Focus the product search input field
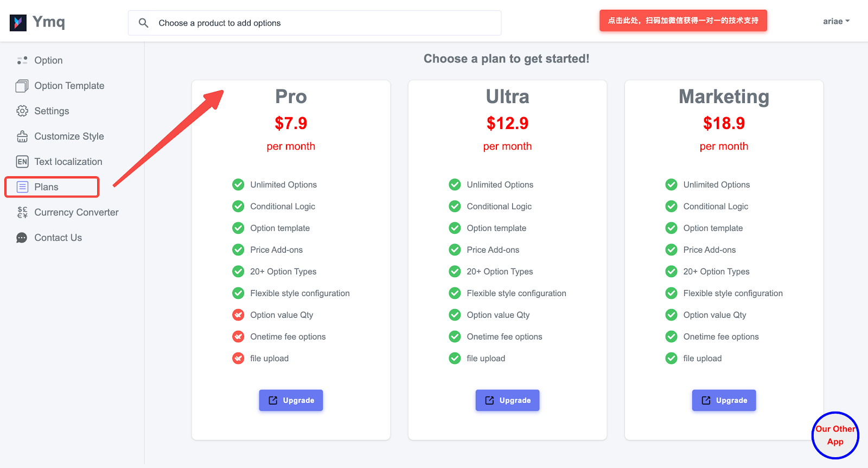The width and height of the screenshot is (868, 468). click(325, 23)
